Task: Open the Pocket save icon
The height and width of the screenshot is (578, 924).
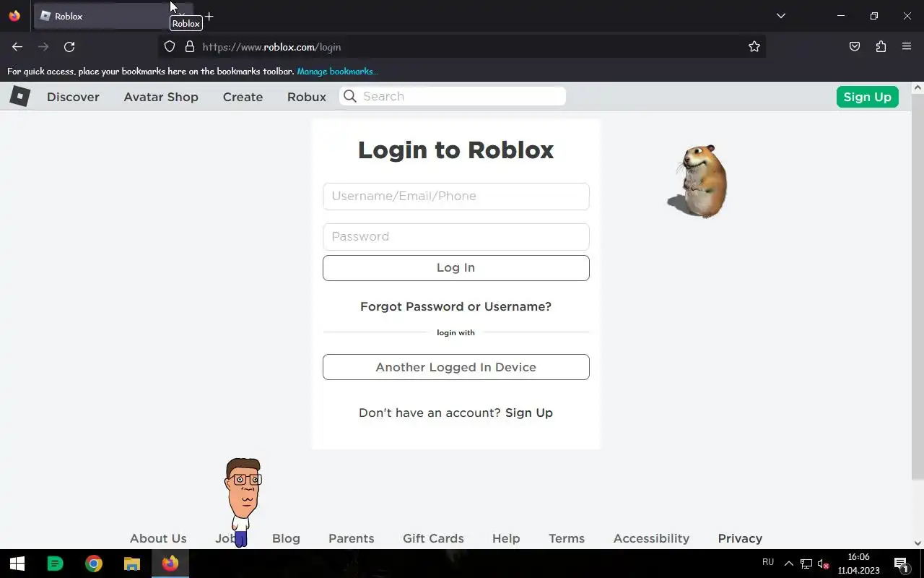Action: coord(855,47)
